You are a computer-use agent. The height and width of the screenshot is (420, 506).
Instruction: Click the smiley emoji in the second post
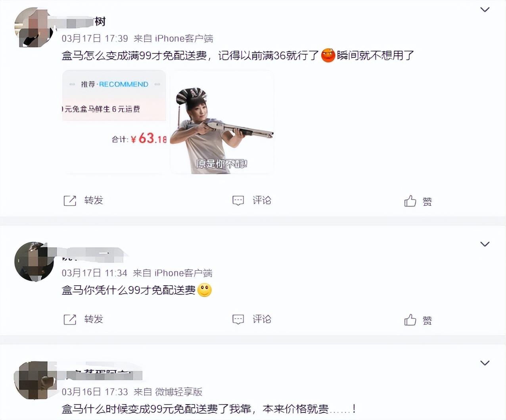tap(205, 290)
